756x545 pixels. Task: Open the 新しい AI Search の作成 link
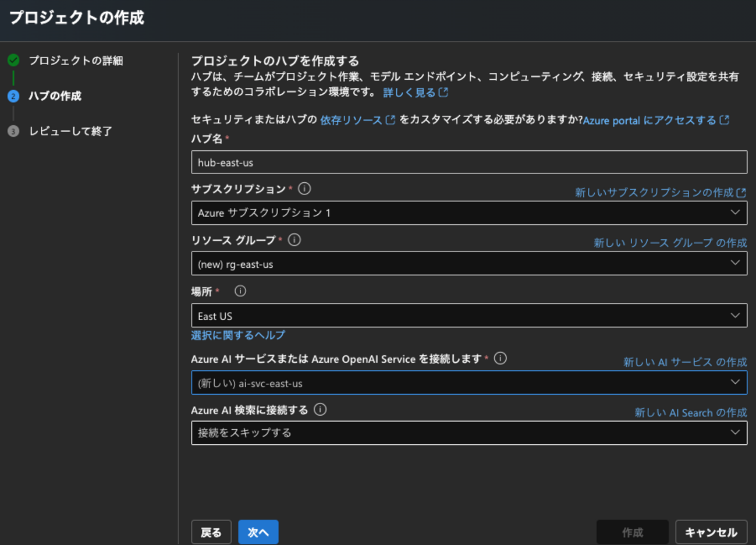690,412
